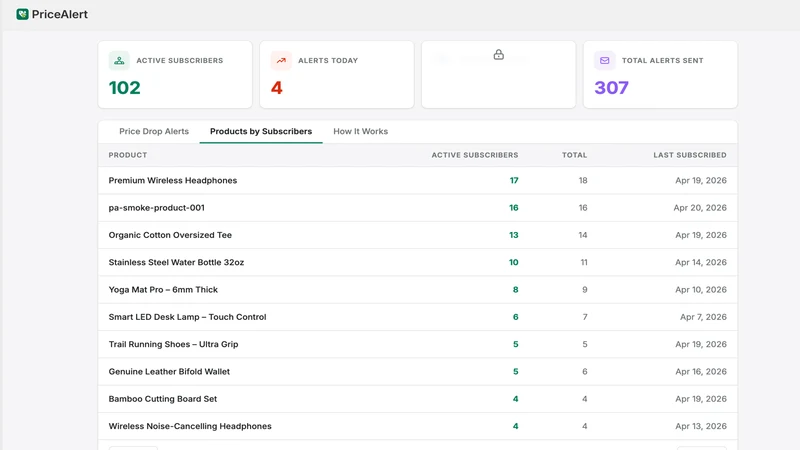This screenshot has width=800, height=450.
Task: Click the Last Subscribed column header
Action: 690,155
